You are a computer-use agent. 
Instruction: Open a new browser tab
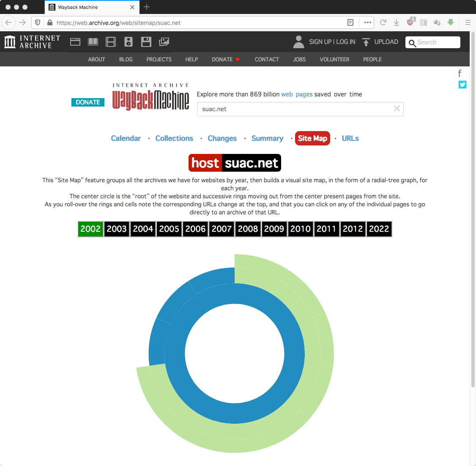pos(147,7)
